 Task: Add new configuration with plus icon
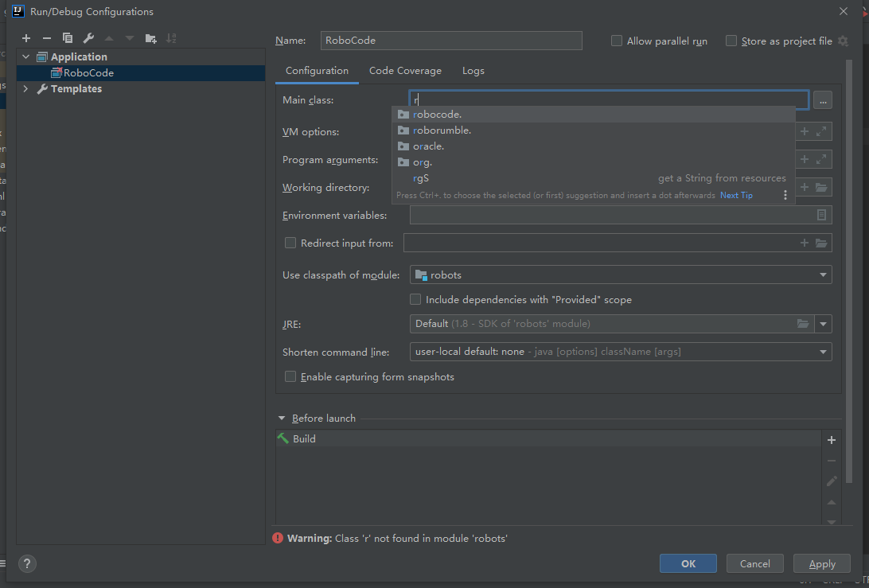click(x=26, y=38)
